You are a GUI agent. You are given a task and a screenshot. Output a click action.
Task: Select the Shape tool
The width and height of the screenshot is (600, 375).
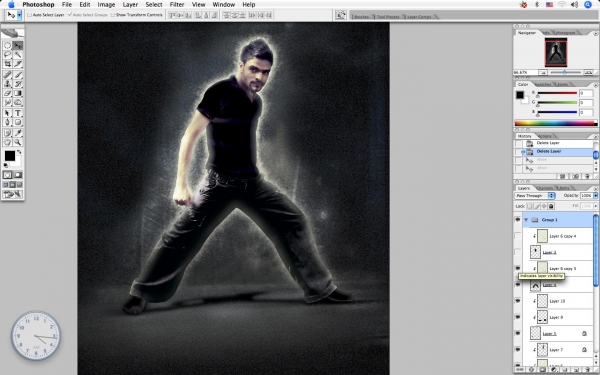coord(18,122)
